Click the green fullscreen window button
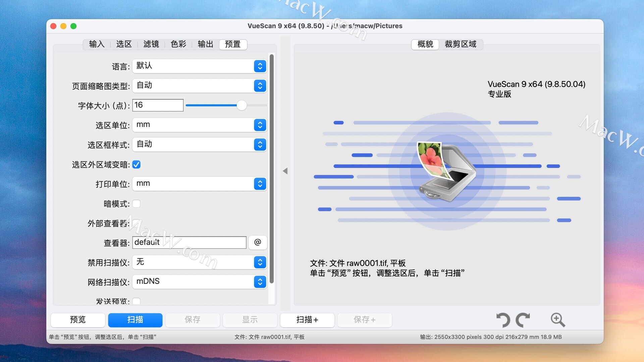This screenshot has height=362, width=644. (x=73, y=26)
